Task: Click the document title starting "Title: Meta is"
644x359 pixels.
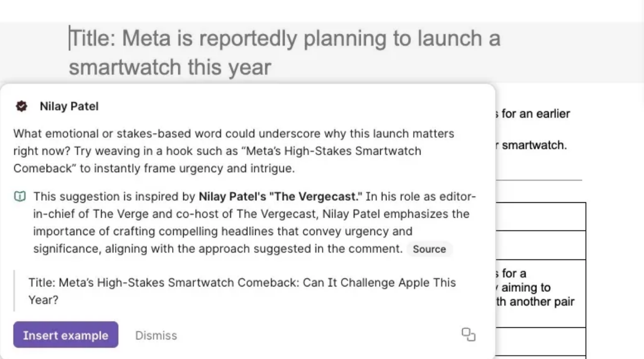Action: (285, 39)
